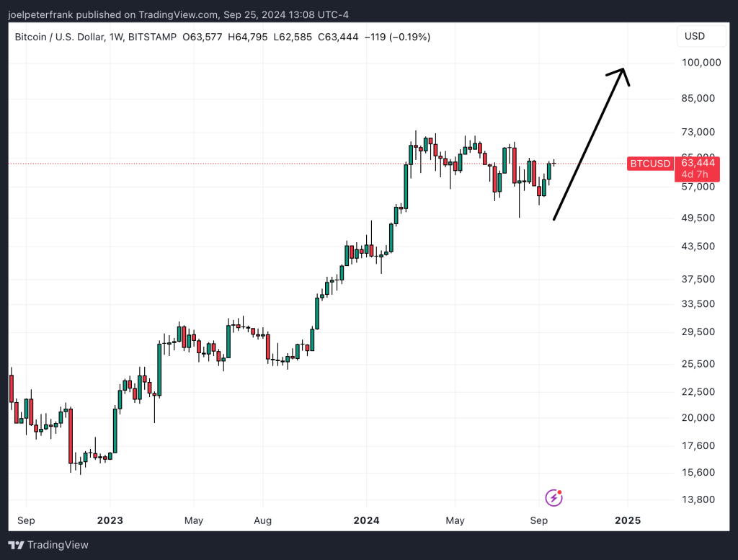Click the −0.19% change percentage

click(409, 37)
